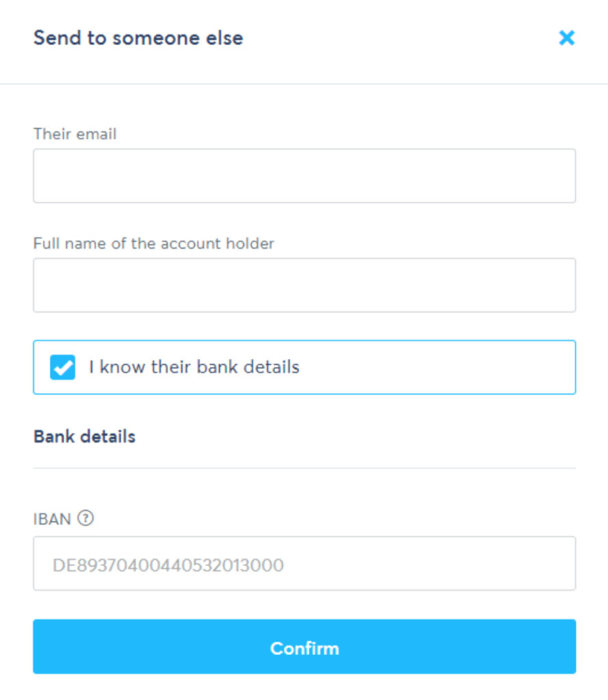The width and height of the screenshot is (608, 700).
Task: Click the 'I know their bank details' label
Action: coord(194,367)
